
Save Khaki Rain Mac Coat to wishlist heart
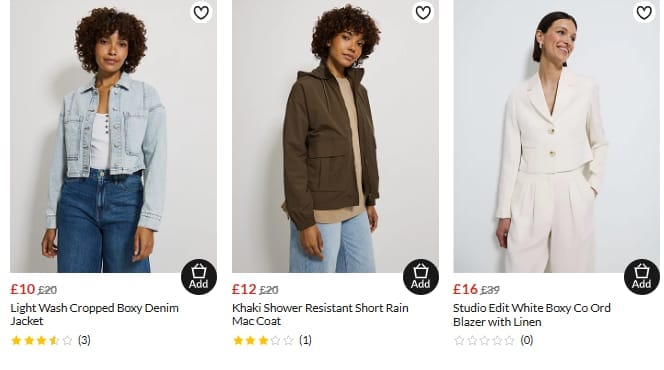tap(423, 12)
